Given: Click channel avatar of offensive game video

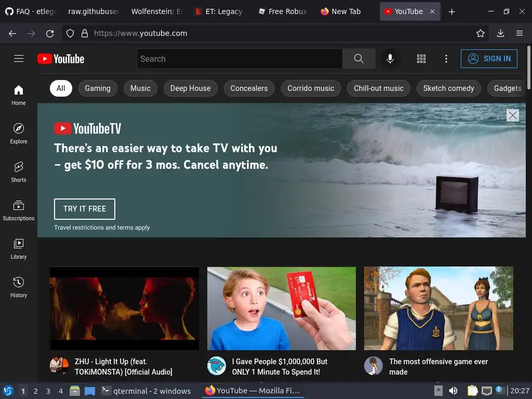Looking at the screenshot, I should (x=373, y=366).
